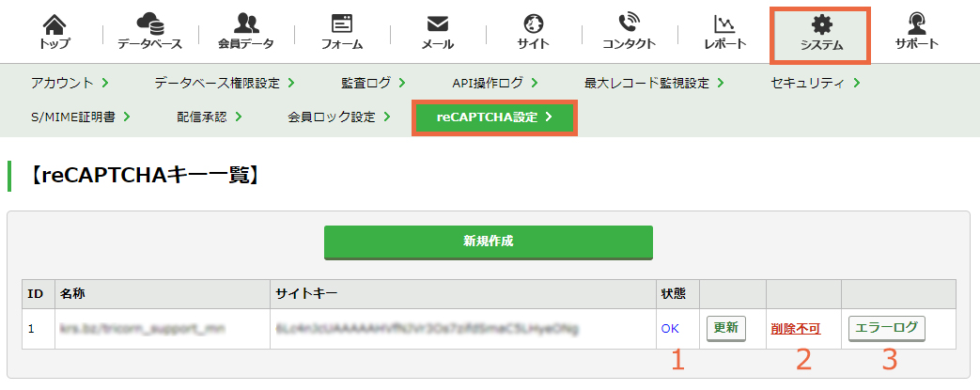Open the 配信承認 submenu
This screenshot has height=390, width=980.
click(x=210, y=117)
